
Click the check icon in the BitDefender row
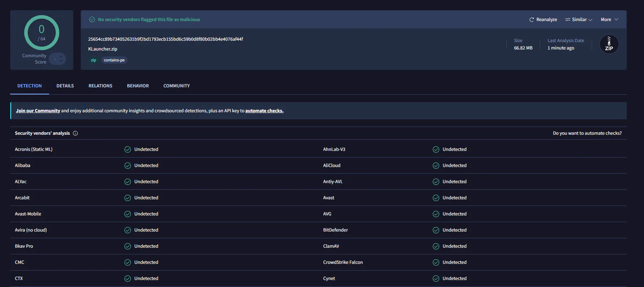(436, 230)
